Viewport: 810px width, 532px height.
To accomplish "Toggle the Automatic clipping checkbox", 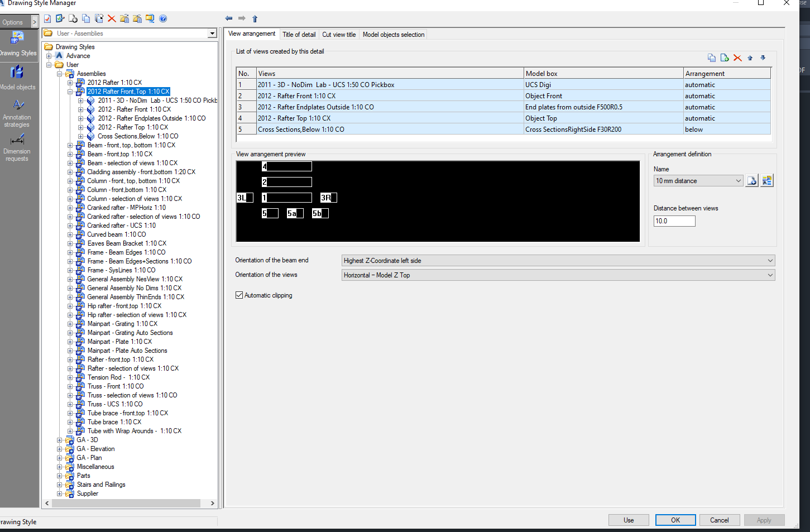I will coord(239,295).
